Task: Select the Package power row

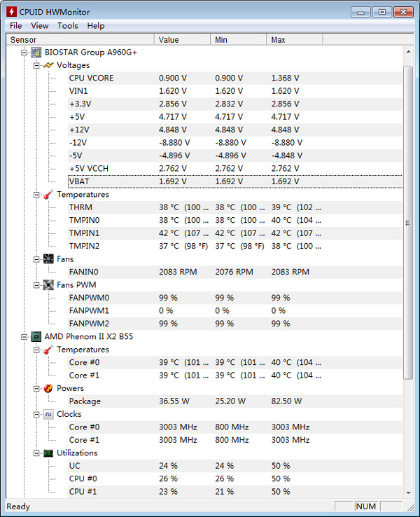Action: click(235, 401)
